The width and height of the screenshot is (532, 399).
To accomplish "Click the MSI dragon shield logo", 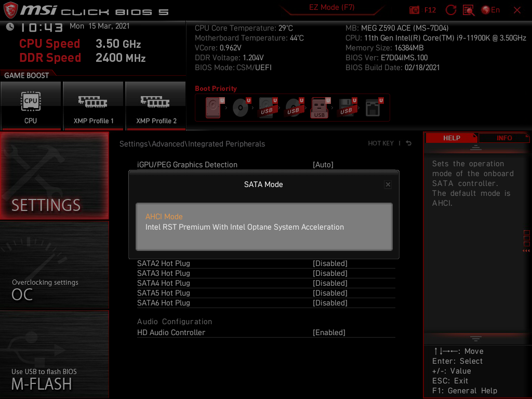I will pyautogui.click(x=10, y=10).
